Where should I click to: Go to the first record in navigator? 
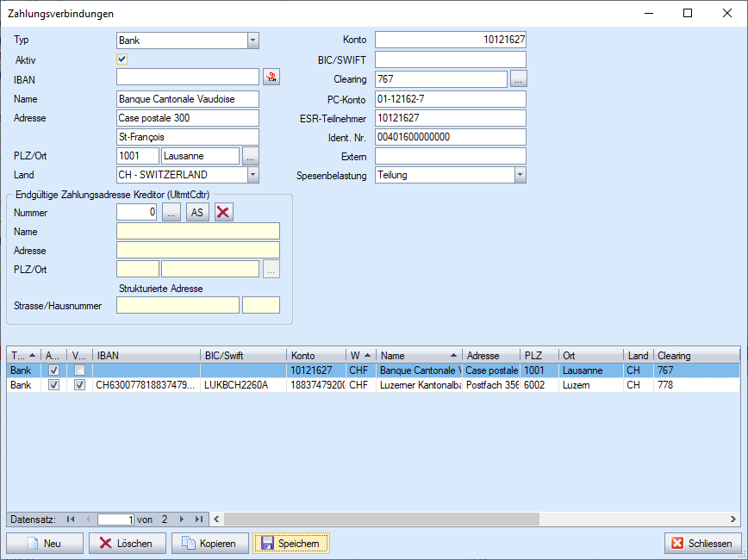coord(71,520)
